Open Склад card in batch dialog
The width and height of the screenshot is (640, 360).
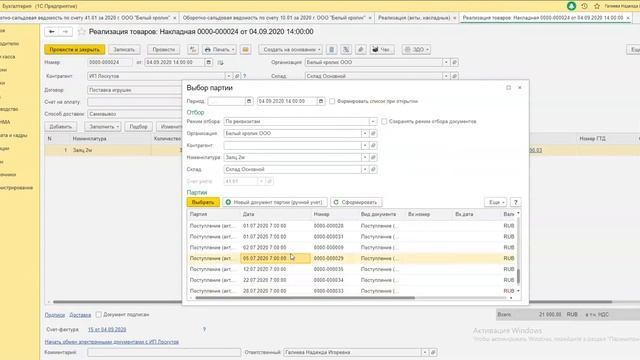pos(373,169)
